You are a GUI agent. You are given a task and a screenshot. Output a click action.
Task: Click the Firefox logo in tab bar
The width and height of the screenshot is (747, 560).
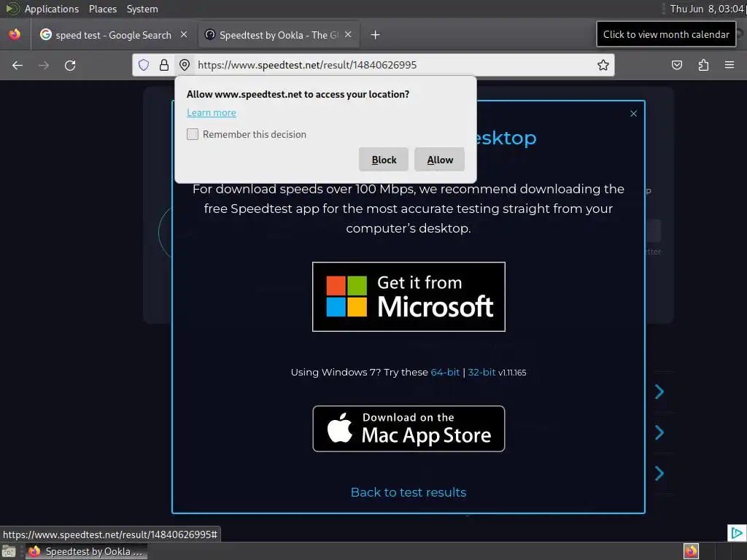[15, 34]
